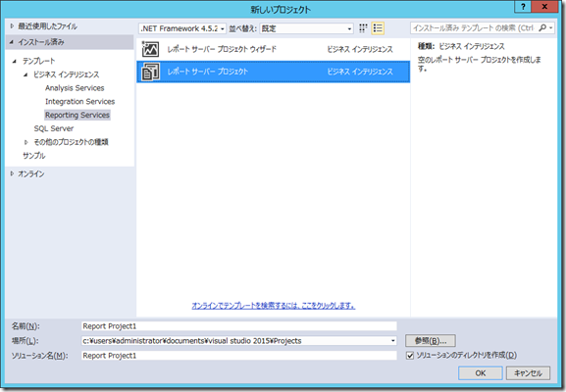This screenshot has width=566, height=392.
Task: Switch templates to small icons view
Action: 363,28
